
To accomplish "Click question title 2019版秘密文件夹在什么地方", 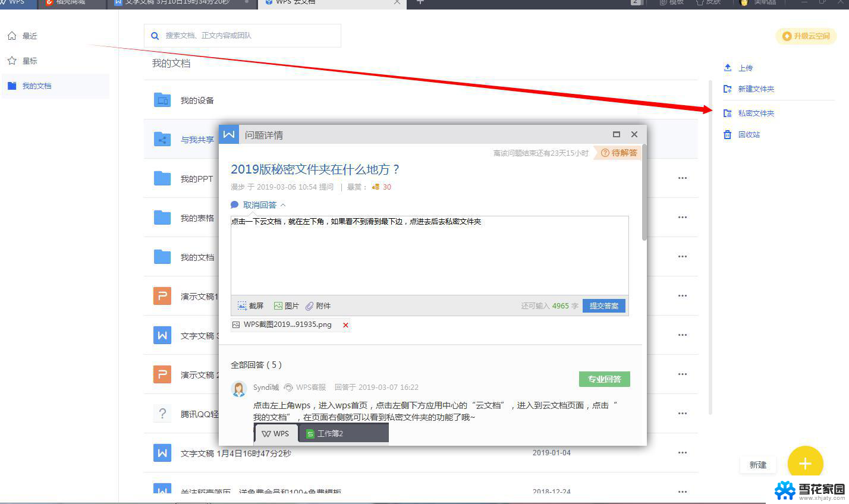I will pos(315,169).
